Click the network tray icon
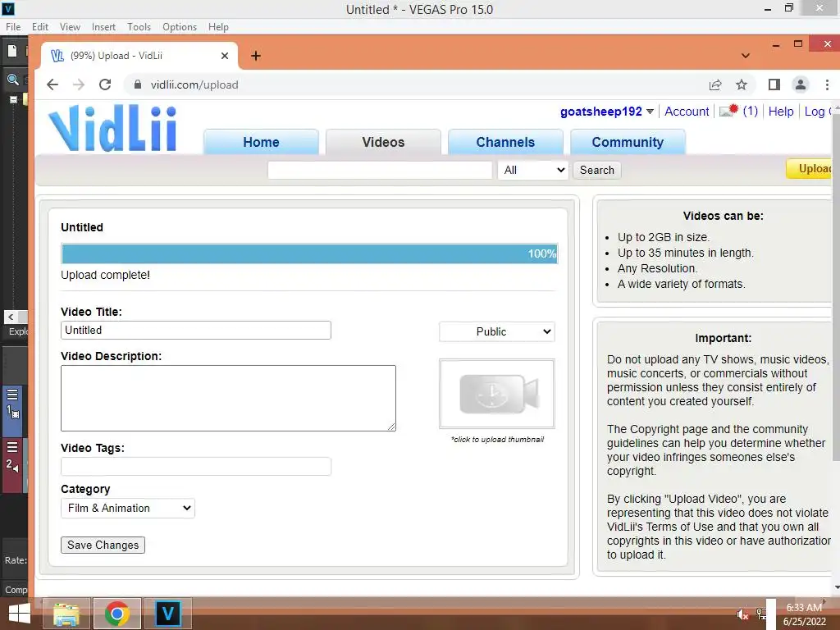The width and height of the screenshot is (840, 630). (x=760, y=614)
